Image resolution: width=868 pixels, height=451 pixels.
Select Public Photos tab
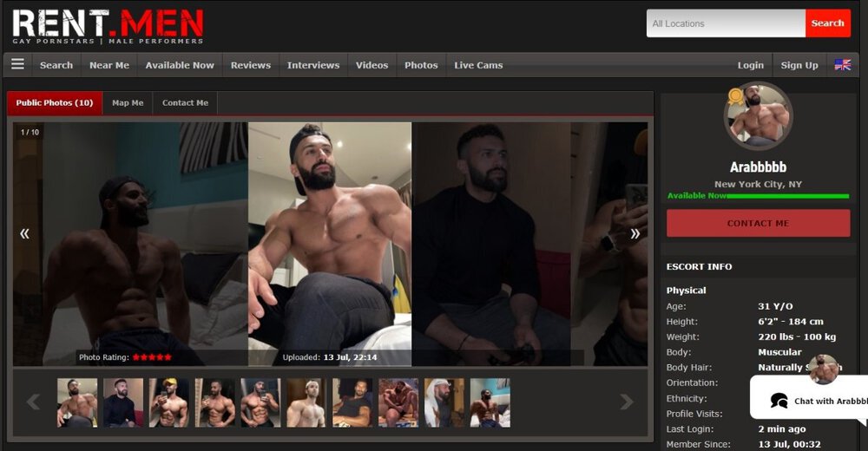click(55, 103)
